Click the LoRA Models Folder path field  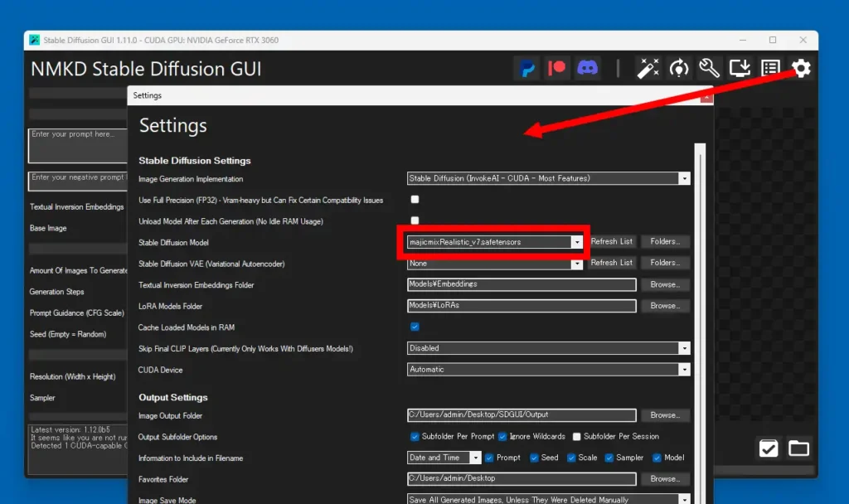click(x=522, y=305)
